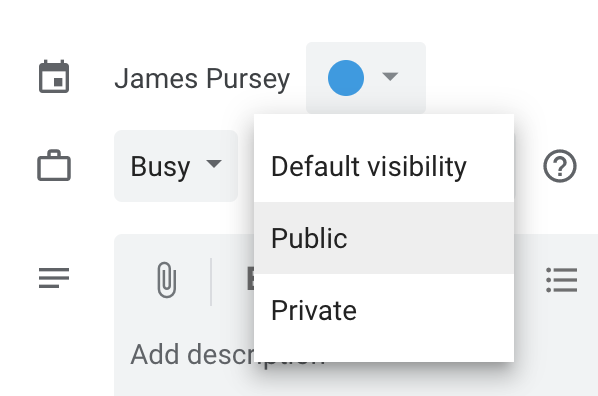Click the blue event color circle
Screen dimensions: 598x396
pyautogui.click(x=346, y=78)
